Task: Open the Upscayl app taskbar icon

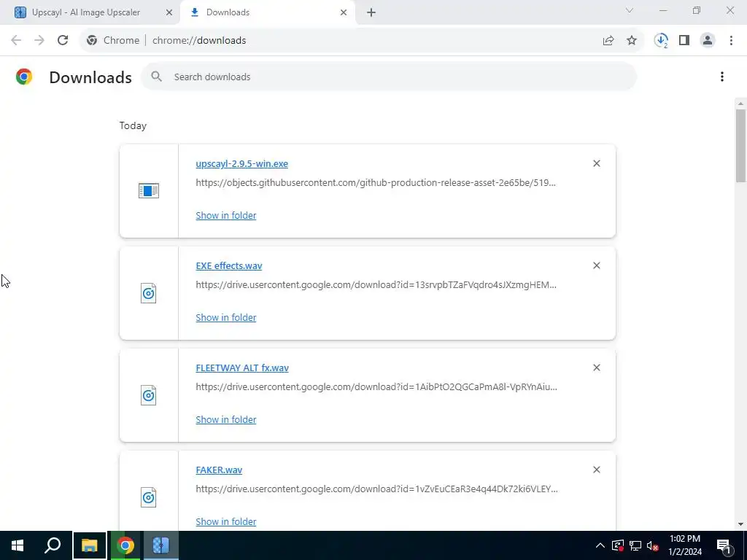Action: click(x=161, y=545)
